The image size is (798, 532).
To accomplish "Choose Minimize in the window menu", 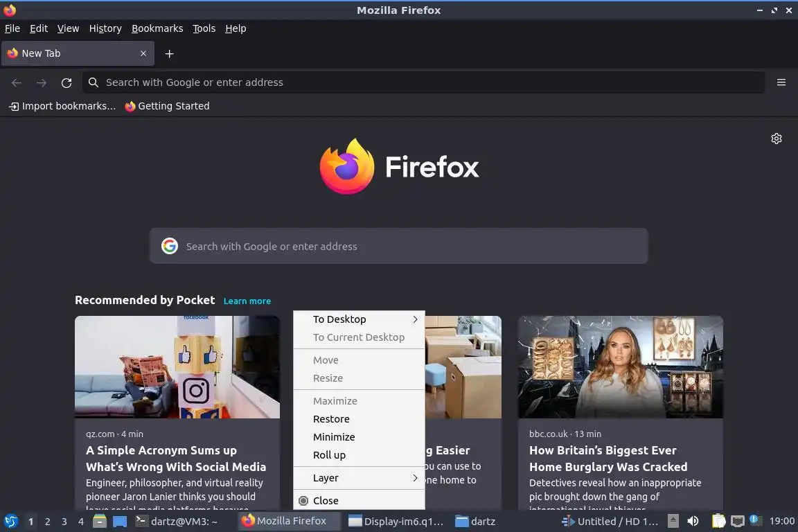I will (359, 437).
